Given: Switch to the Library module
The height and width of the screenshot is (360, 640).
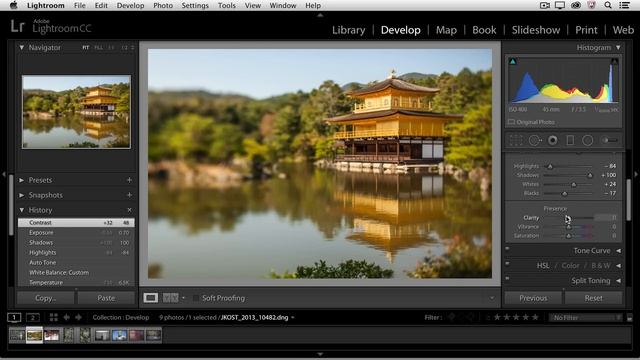Looking at the screenshot, I should point(349,30).
